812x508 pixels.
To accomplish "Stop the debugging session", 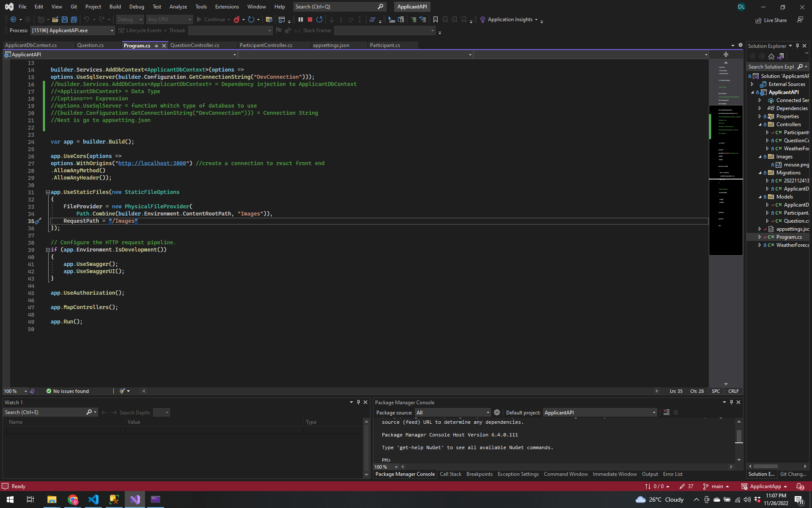I will tap(310, 19).
